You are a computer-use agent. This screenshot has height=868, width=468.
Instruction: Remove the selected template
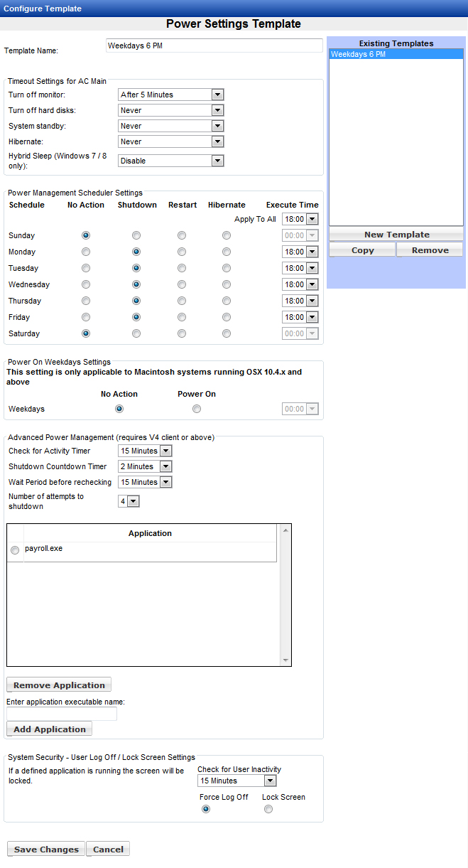(x=430, y=250)
